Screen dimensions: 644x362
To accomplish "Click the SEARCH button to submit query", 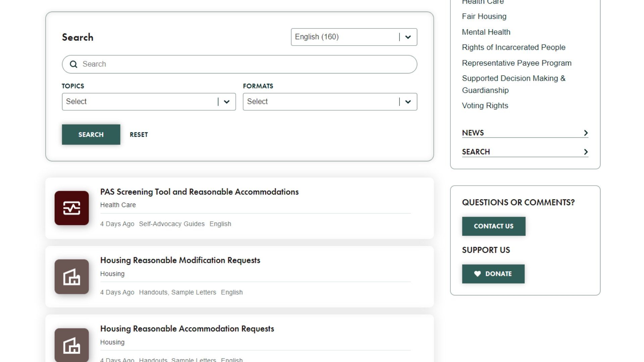I will [91, 134].
